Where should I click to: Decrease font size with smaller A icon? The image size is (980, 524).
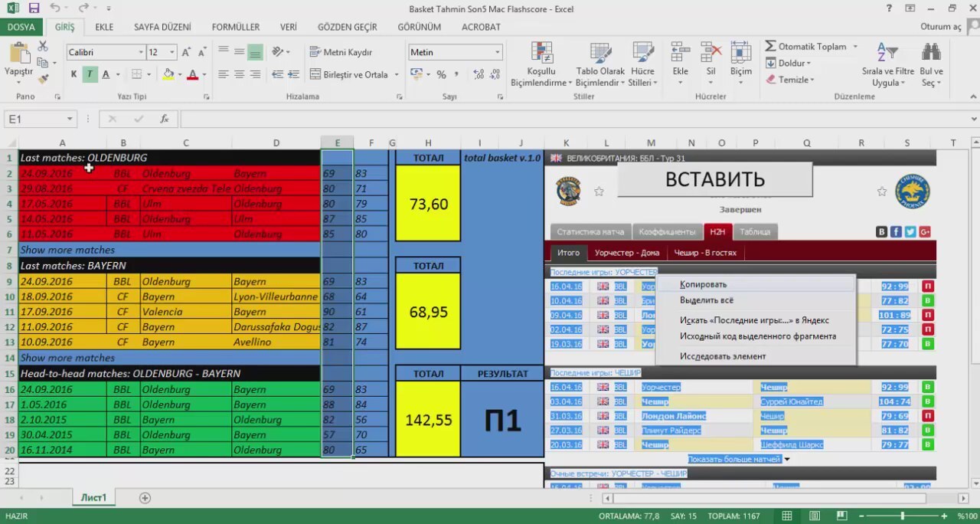coord(203,52)
